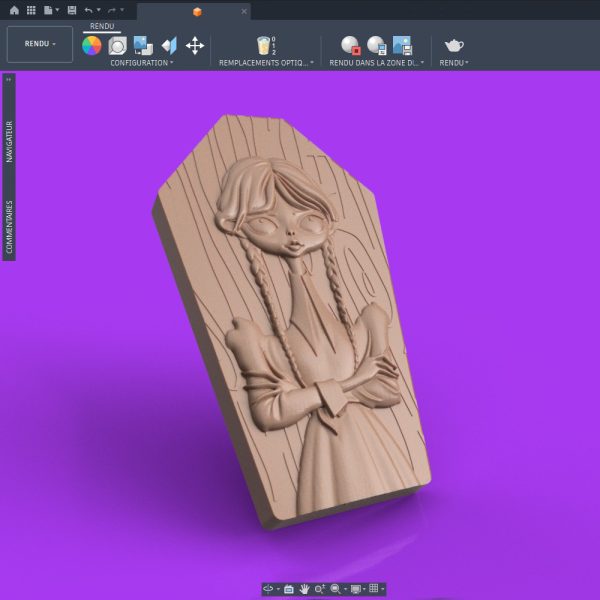Save the design with the floppy icon
This screenshot has height=600, width=600.
72,10
